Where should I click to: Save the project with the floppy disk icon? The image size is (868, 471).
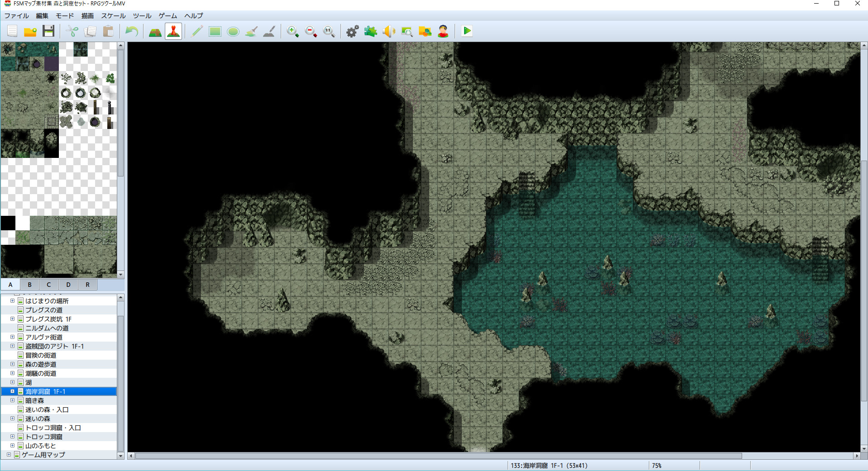[48, 31]
